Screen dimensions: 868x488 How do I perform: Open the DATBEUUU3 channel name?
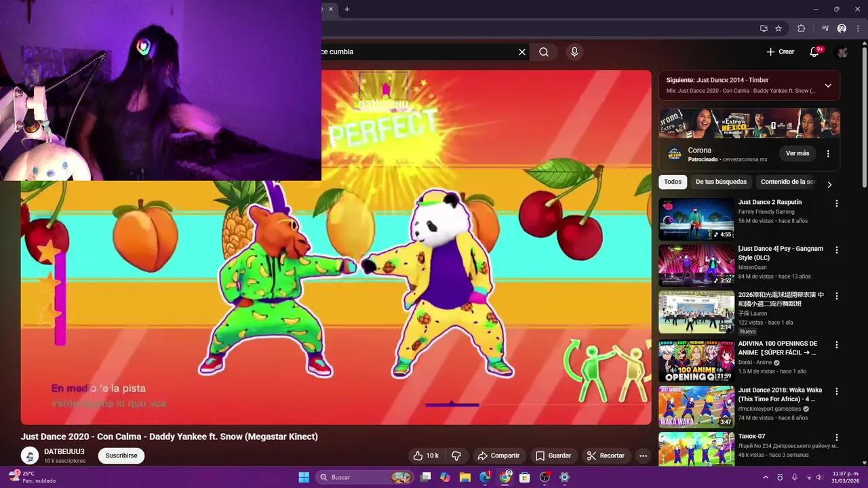64,451
